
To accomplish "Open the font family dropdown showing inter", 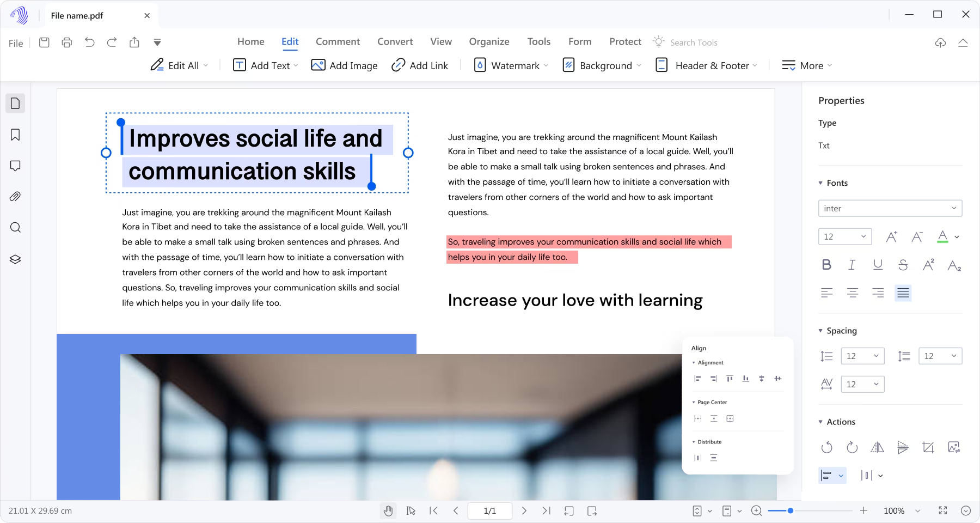I will pos(890,208).
